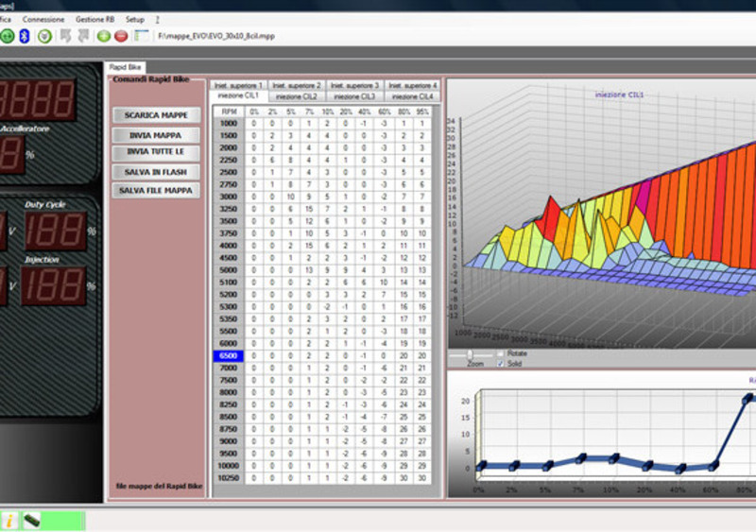Select the 6500 RPM row header
Viewport: 756px width, 532px height.
pyautogui.click(x=229, y=356)
